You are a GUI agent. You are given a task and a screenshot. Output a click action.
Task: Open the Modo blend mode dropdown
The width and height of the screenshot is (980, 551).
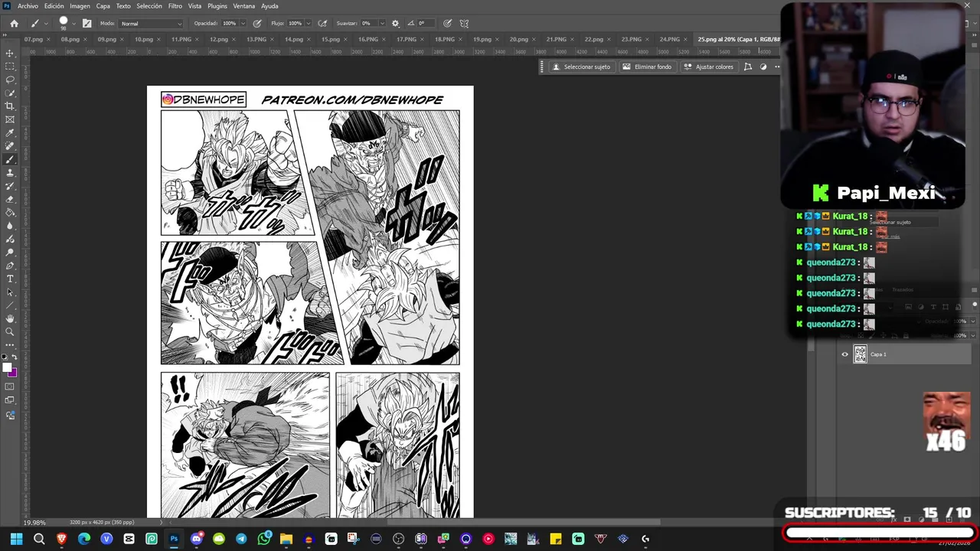point(152,23)
